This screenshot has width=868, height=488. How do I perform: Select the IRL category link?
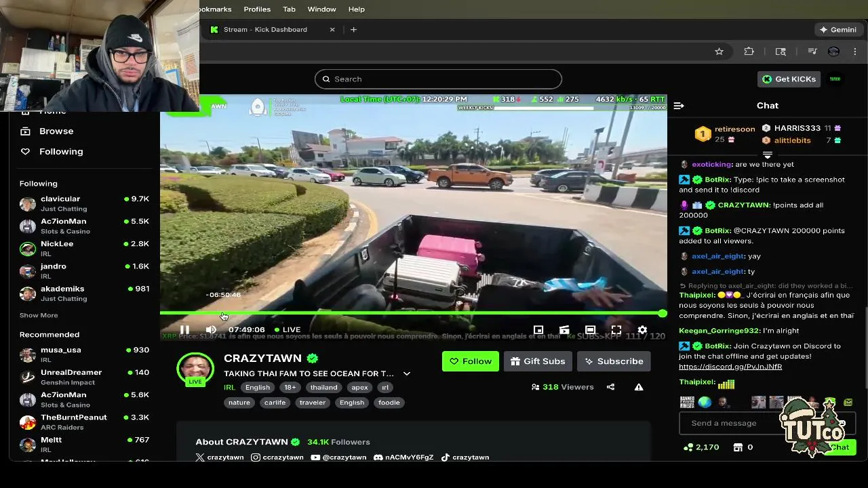tap(229, 387)
